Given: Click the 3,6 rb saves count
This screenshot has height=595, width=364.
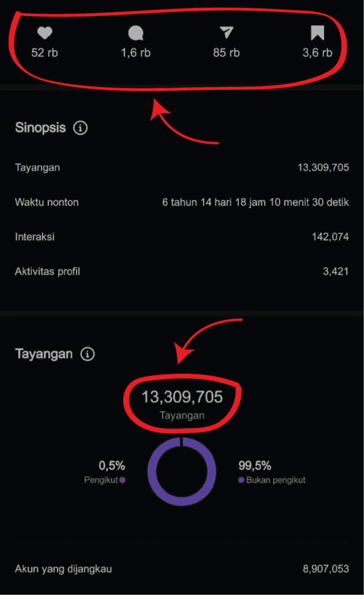Looking at the screenshot, I should [317, 53].
